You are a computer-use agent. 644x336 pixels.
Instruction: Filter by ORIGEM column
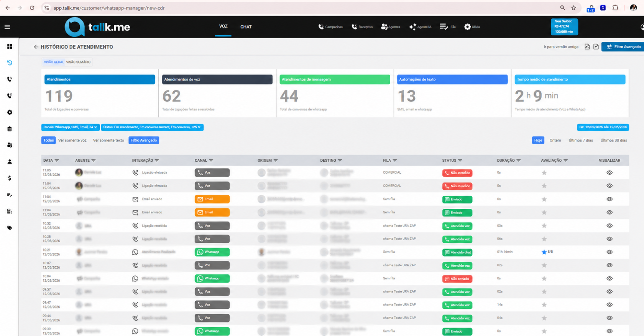click(276, 161)
